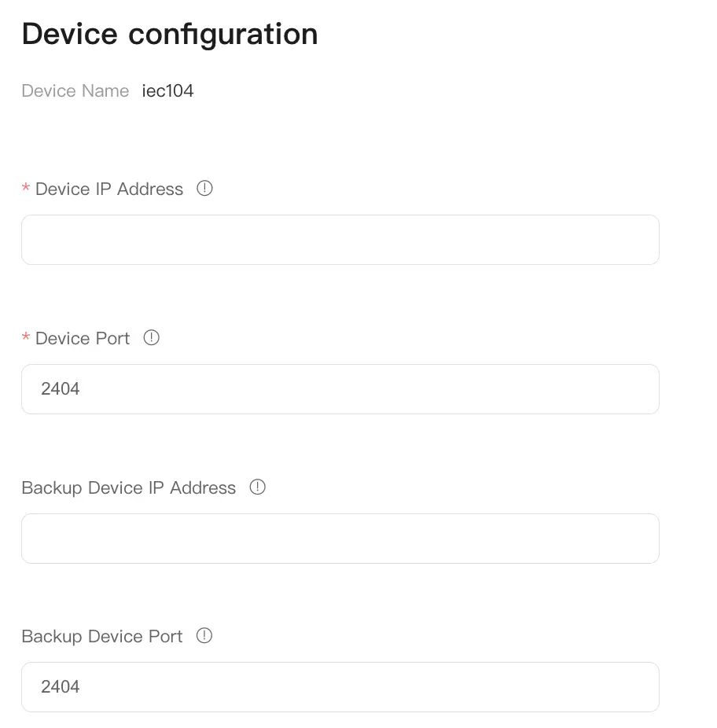Open the tooltip icon beside Device IP Address
Screen dimensions: 717x728
click(204, 189)
